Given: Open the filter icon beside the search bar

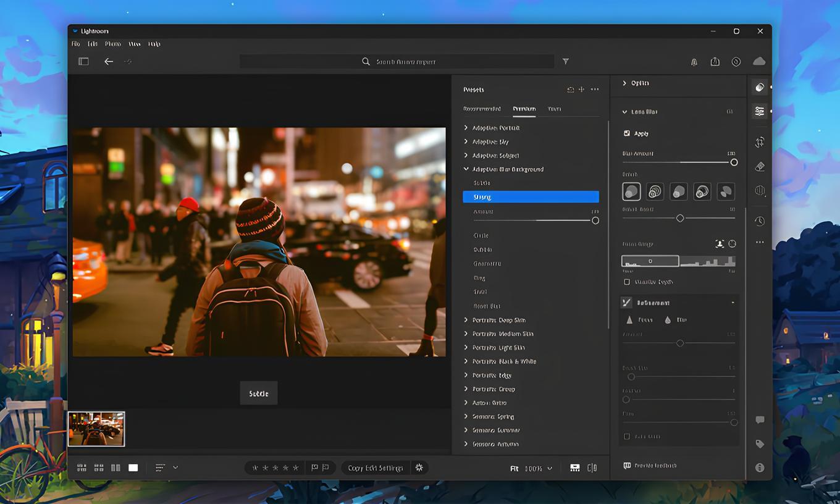Looking at the screenshot, I should pyautogui.click(x=565, y=61).
